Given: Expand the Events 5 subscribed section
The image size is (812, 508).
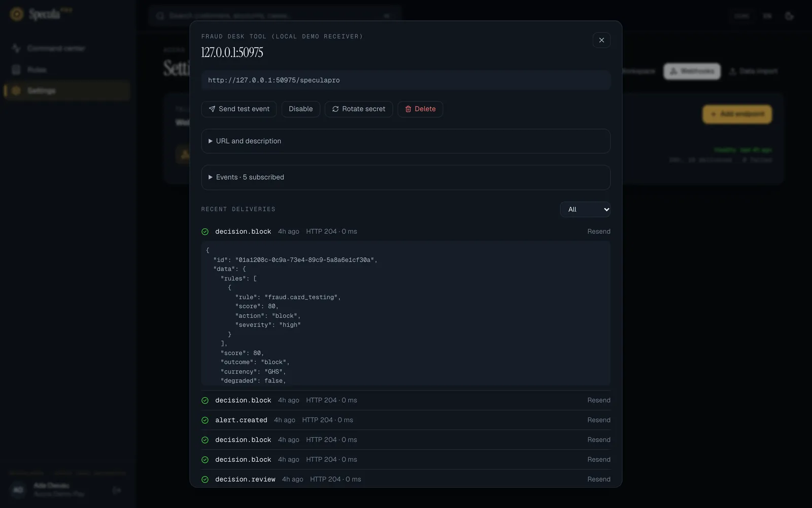Looking at the screenshot, I should coord(405,177).
